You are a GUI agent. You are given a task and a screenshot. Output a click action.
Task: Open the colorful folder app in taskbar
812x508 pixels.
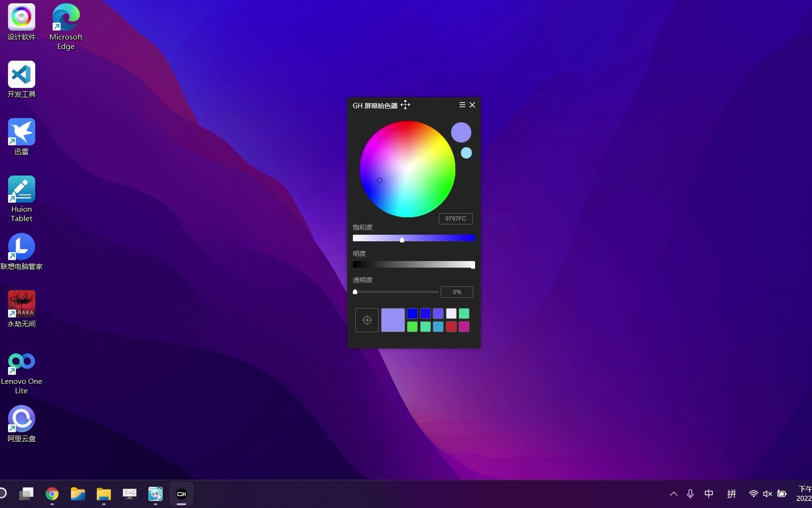78,494
